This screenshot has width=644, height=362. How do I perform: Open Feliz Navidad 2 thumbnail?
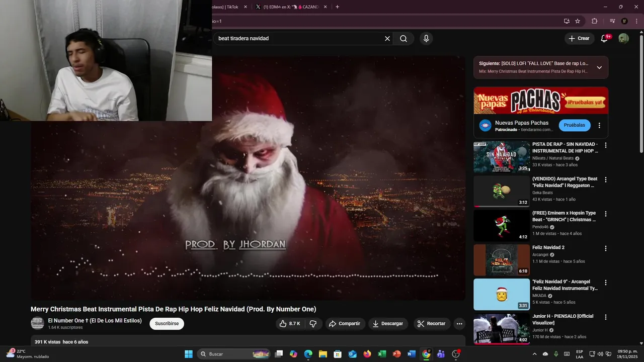tap(502, 260)
